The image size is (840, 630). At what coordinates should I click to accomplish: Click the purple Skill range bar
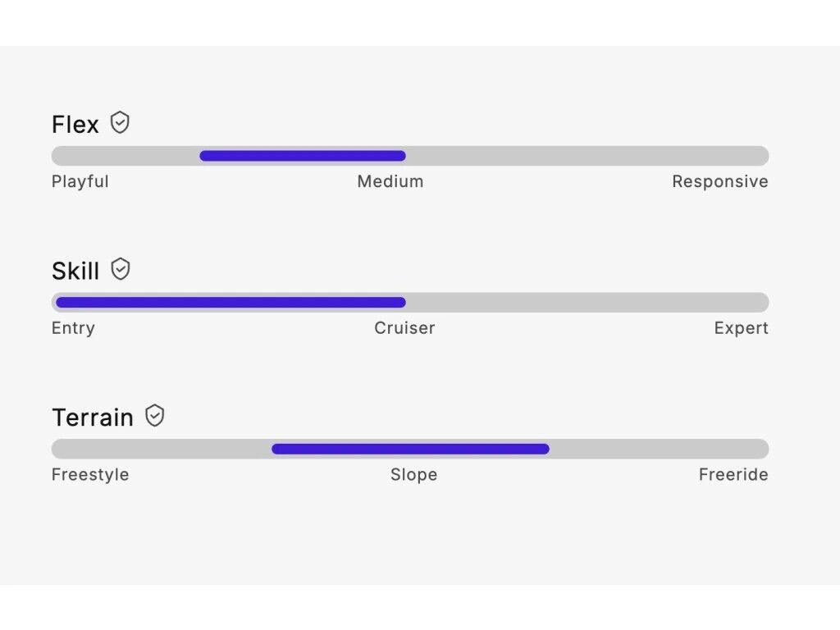(x=231, y=302)
